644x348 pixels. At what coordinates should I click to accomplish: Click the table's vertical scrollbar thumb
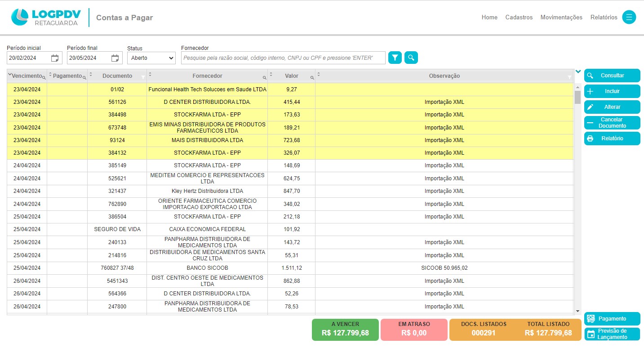(x=577, y=97)
